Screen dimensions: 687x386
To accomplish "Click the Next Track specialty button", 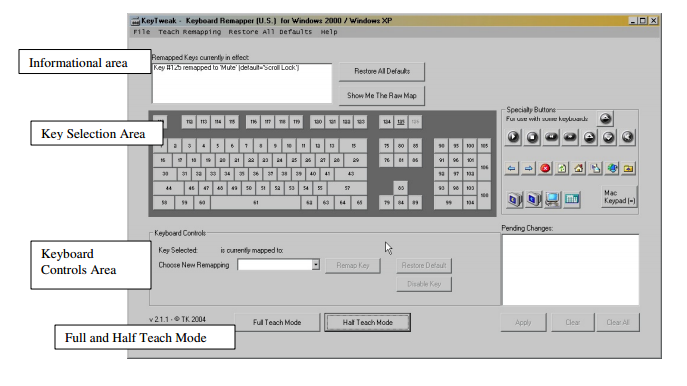I will point(570,137).
